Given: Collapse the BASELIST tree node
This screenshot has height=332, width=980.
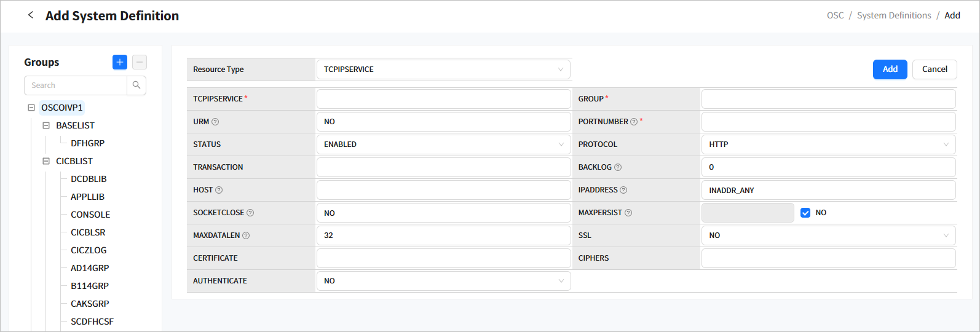Looking at the screenshot, I should [x=46, y=125].
